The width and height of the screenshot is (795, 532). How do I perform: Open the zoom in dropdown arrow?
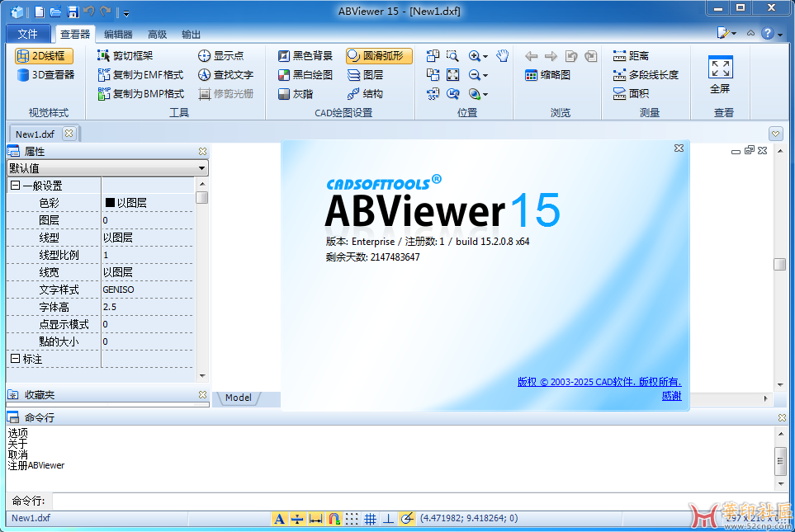pyautogui.click(x=485, y=57)
